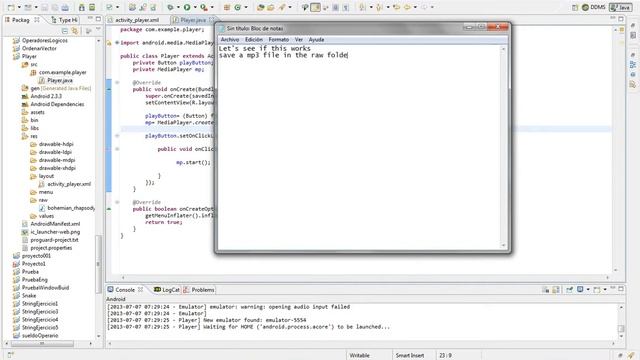640x360 pixels.
Task: Open Ayuda menu in Bloc de notas
Action: [x=316, y=40]
